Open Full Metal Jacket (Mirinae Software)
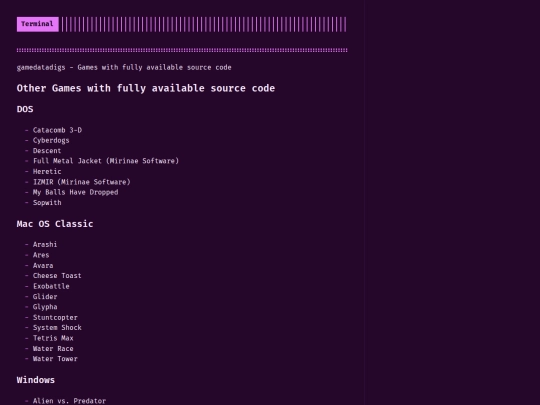Screen dimensions: 540x405 tap(106, 161)
